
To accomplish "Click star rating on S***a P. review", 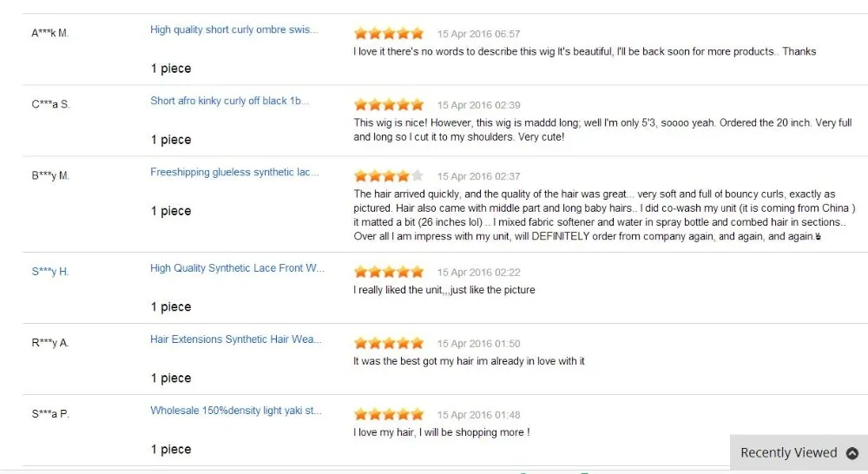I will pos(389,414).
